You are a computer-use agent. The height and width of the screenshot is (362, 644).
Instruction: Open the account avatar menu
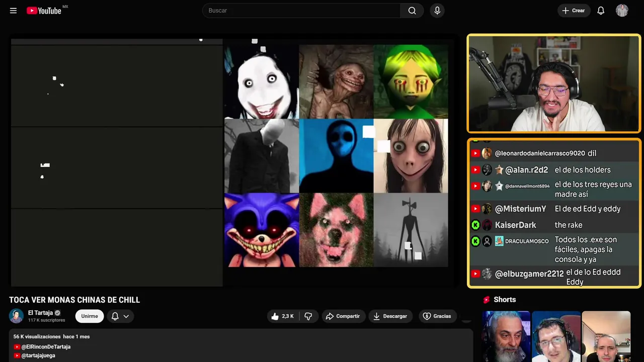coord(622,11)
